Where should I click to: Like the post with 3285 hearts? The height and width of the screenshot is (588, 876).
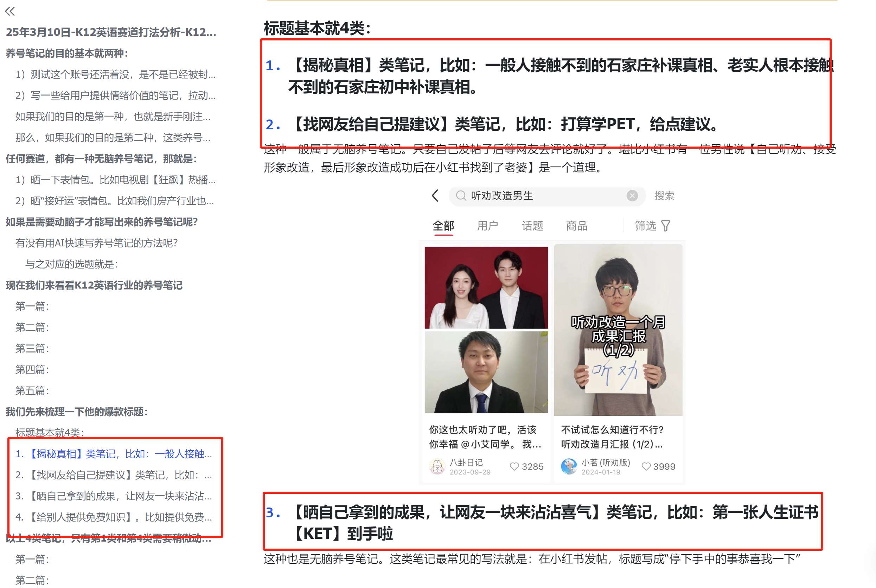pos(514,466)
